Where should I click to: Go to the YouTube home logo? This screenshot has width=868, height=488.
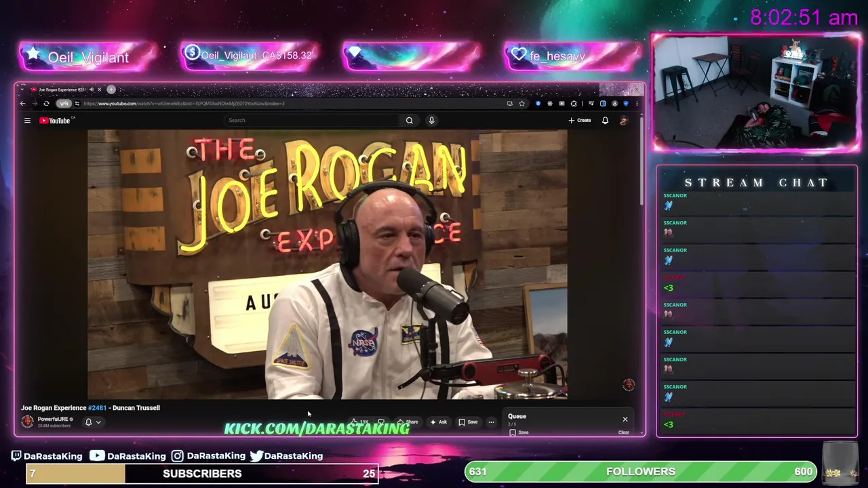(x=54, y=121)
